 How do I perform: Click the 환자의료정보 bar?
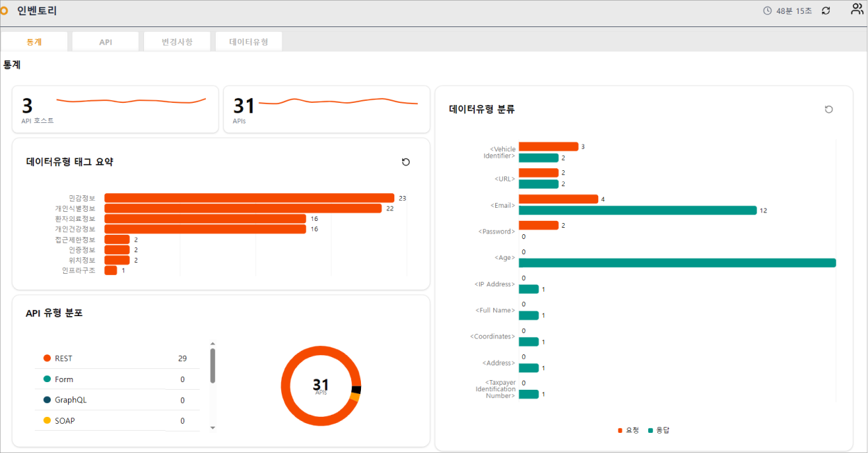click(x=205, y=219)
